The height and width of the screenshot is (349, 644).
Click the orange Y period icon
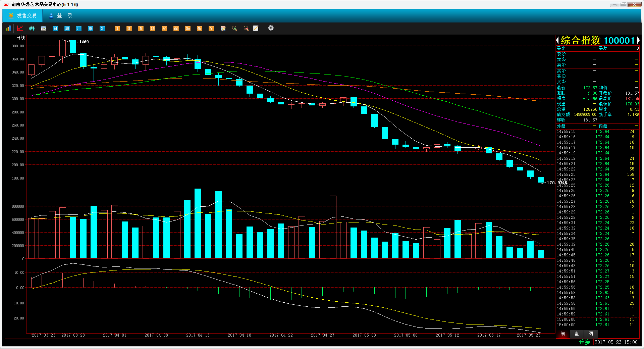click(211, 29)
